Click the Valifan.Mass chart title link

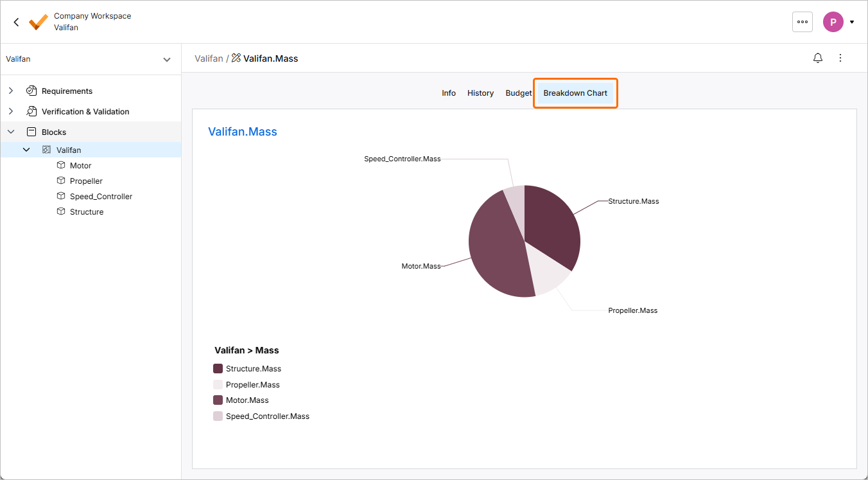(243, 132)
